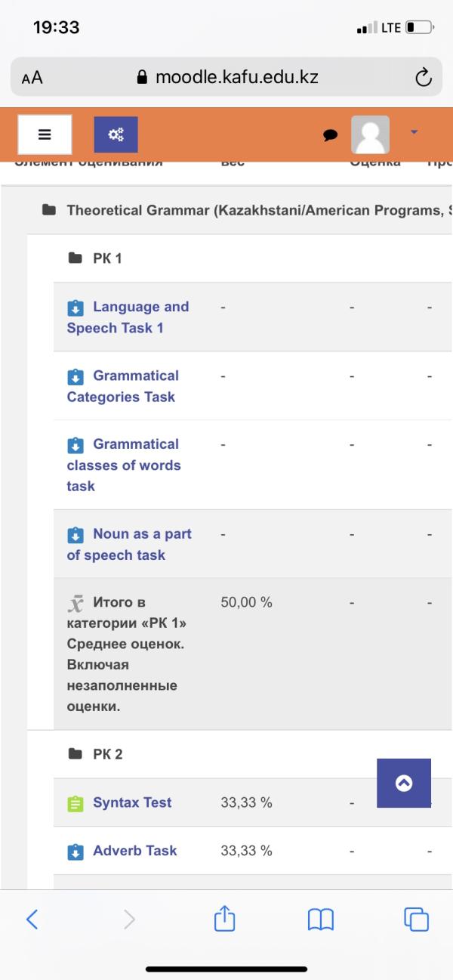The height and width of the screenshot is (980, 453).
Task: Show open tabs in Safari
Action: pyautogui.click(x=416, y=920)
